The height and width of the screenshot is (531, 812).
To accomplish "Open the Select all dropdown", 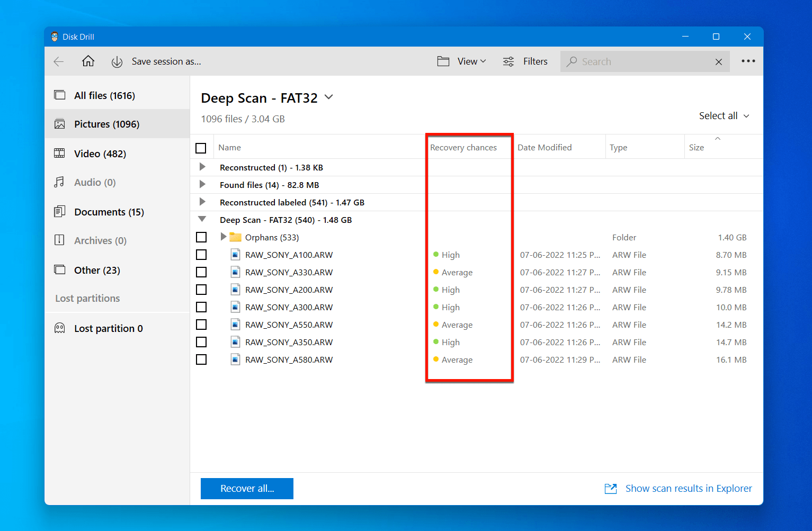I will pos(724,115).
